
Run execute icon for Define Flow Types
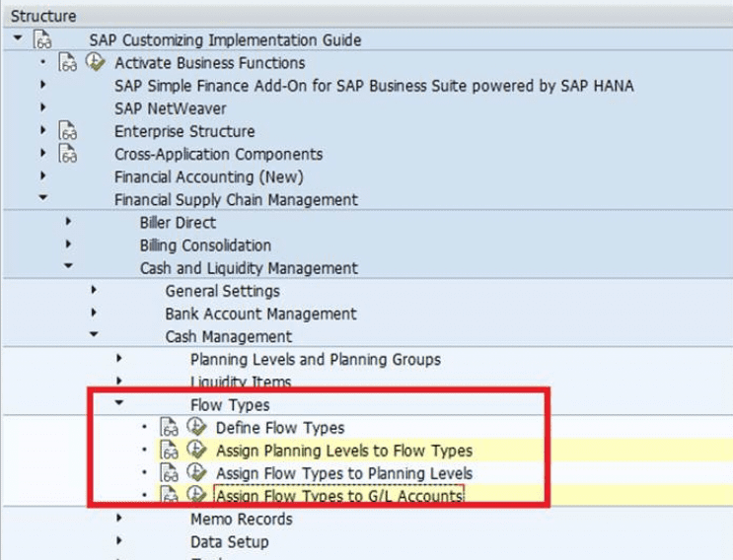[x=196, y=428]
